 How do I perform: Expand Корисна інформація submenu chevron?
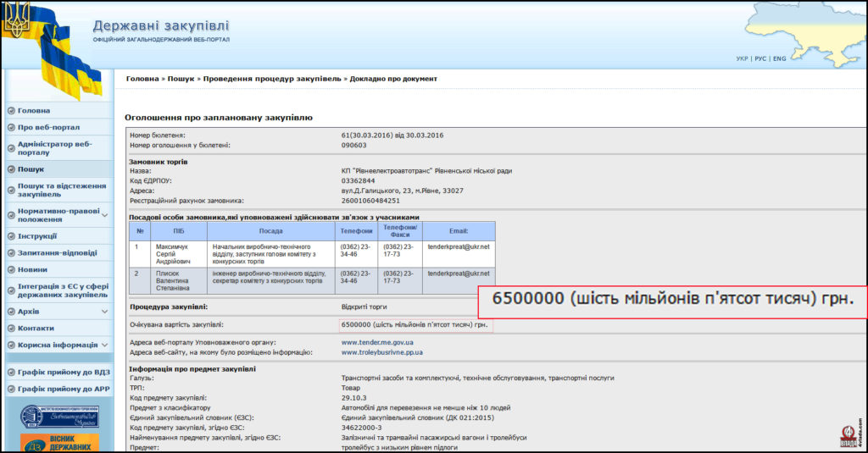(104, 345)
